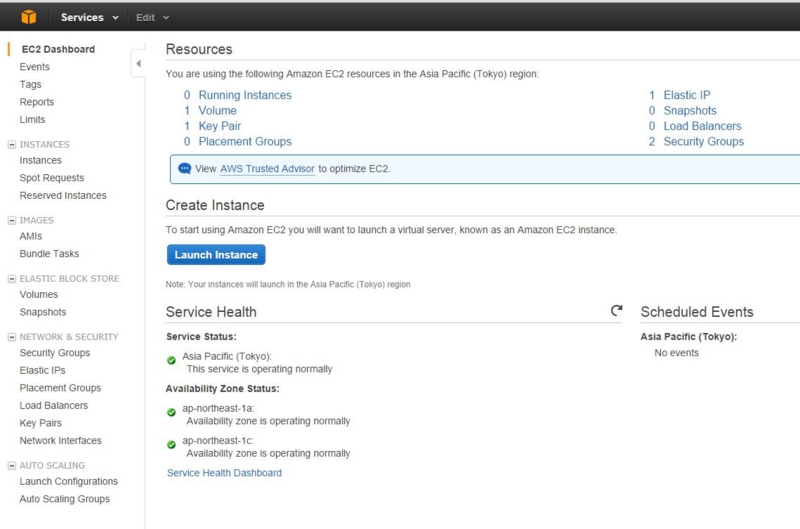
Task: Select Spot Requests in the sidebar
Action: tap(51, 178)
